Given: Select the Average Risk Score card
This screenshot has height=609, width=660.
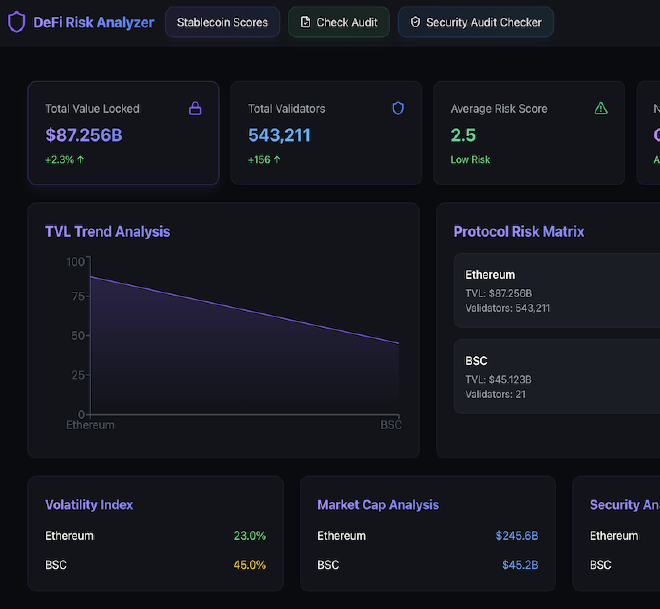Looking at the screenshot, I should [x=529, y=133].
